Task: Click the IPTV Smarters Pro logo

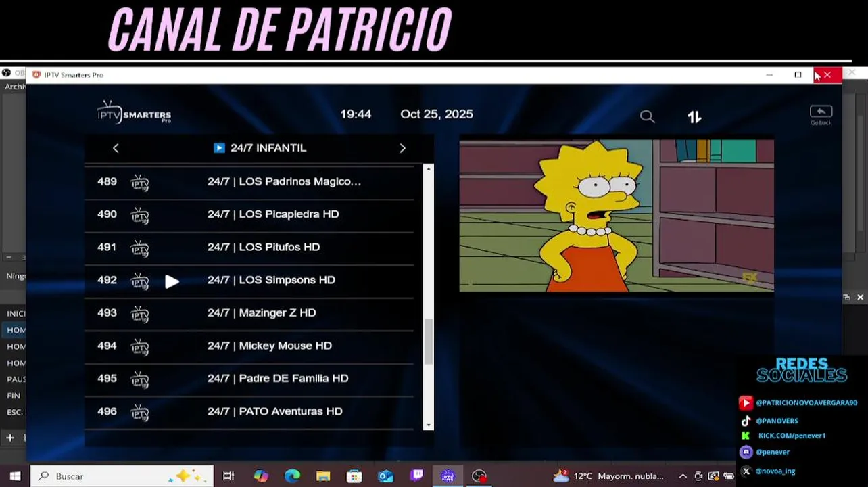Action: tap(134, 112)
